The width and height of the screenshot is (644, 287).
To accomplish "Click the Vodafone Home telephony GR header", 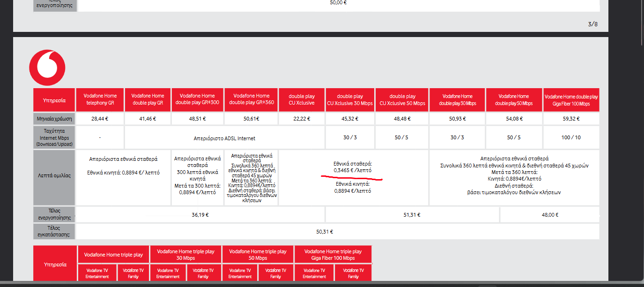I will point(100,99).
